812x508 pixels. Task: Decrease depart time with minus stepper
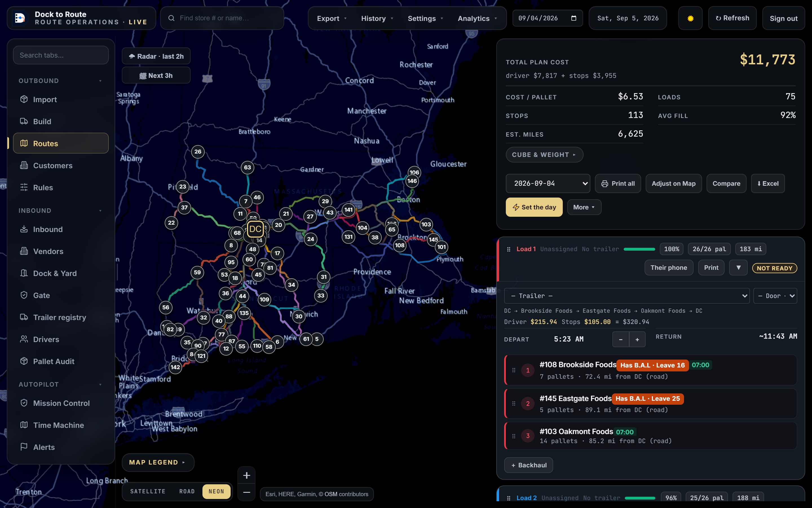point(621,339)
